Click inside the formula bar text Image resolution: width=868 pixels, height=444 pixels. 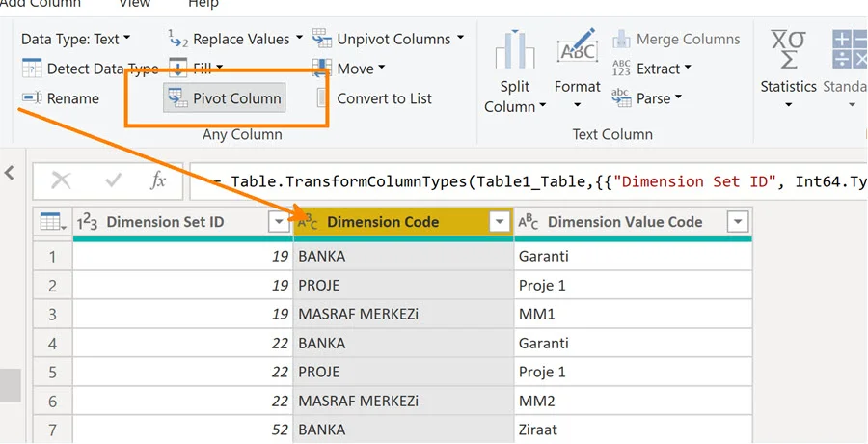pyautogui.click(x=530, y=180)
